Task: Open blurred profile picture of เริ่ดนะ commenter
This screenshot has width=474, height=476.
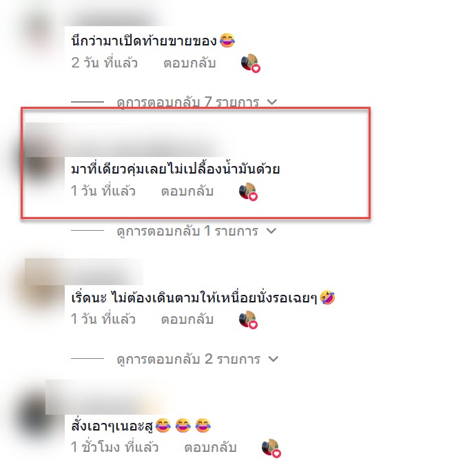Action: click(39, 293)
